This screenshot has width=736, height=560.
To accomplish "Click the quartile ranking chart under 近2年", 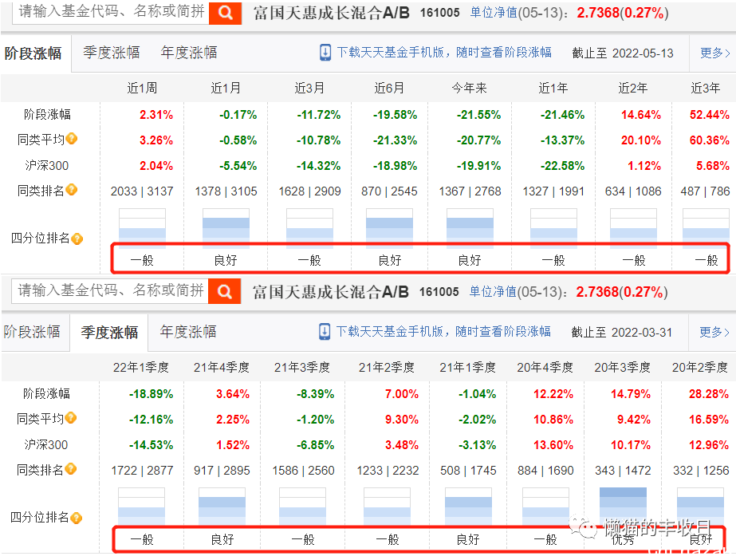I will (x=633, y=228).
